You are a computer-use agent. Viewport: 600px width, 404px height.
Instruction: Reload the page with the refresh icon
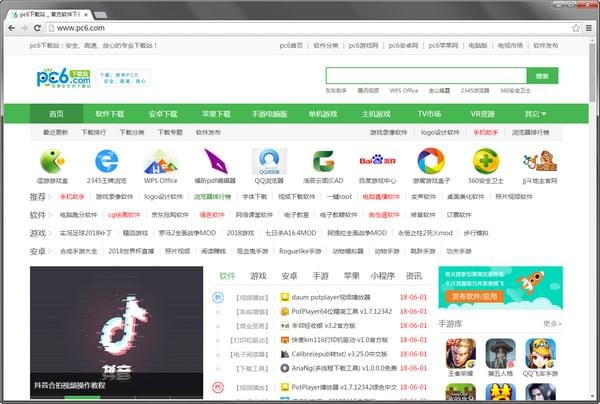point(37,28)
